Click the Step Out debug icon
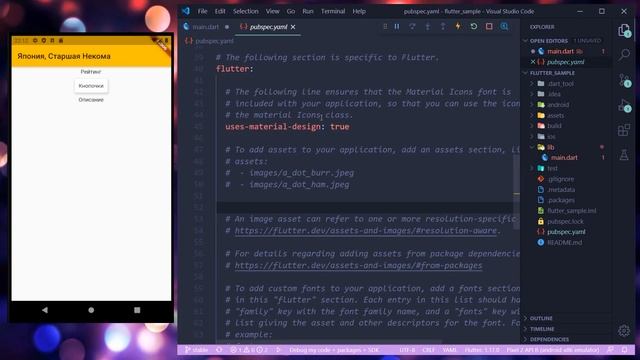The image size is (640, 360). [x=443, y=27]
